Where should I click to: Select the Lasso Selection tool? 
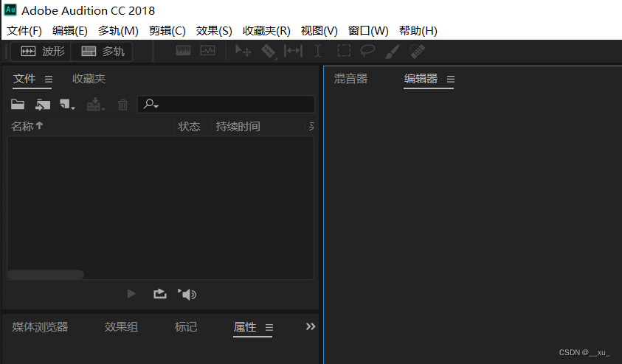(x=367, y=51)
